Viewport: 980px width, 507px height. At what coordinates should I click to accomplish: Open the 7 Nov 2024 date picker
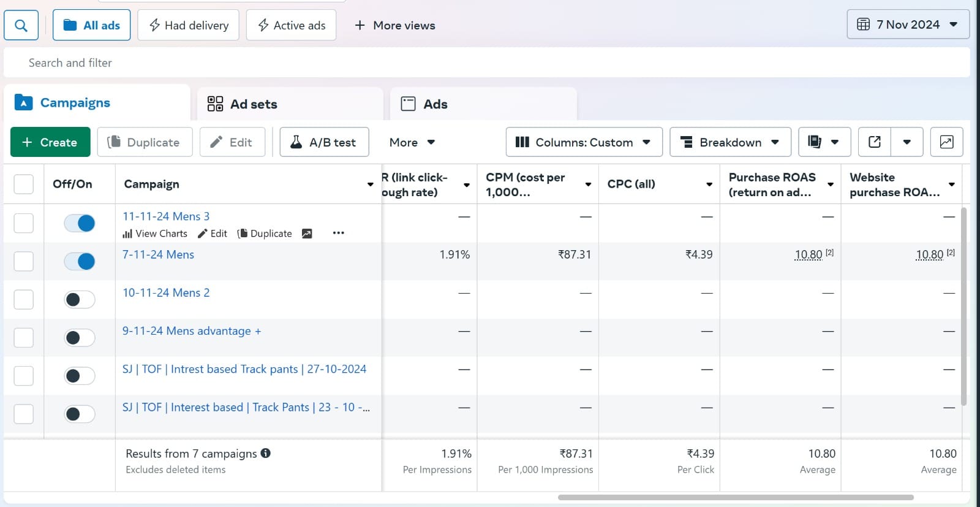click(908, 25)
